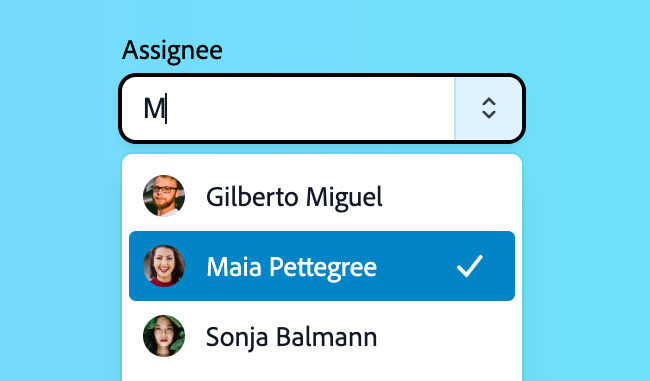Click Gilberto Miguel's bearded avatar photo
The image size is (650, 381).
tap(164, 196)
